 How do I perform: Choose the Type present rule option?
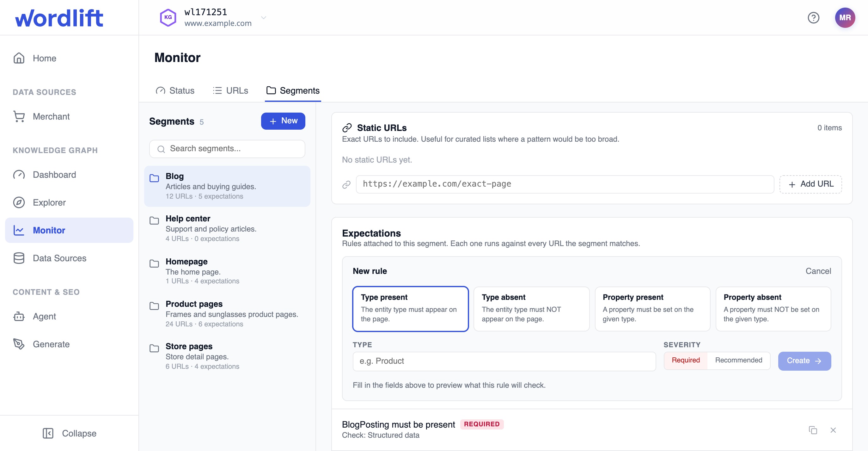point(410,309)
